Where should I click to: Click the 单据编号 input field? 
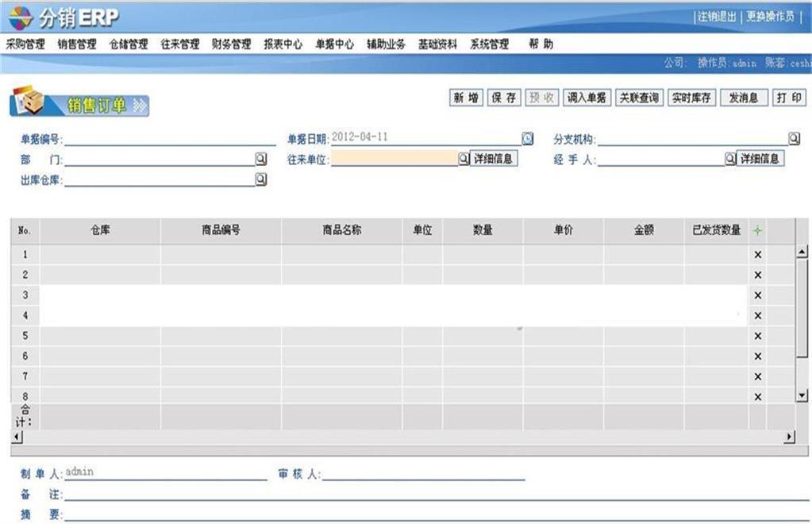tap(169, 139)
